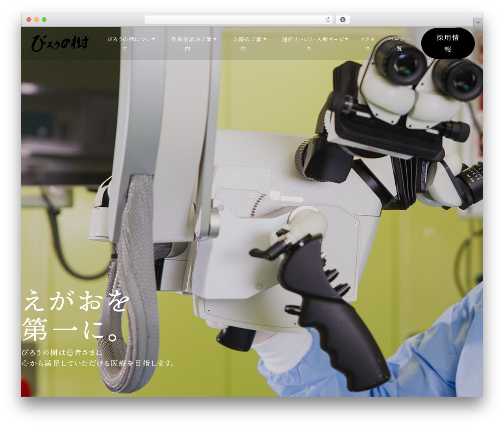Open the アクセス page
Screen dimensions: 504x427
(x=368, y=43)
